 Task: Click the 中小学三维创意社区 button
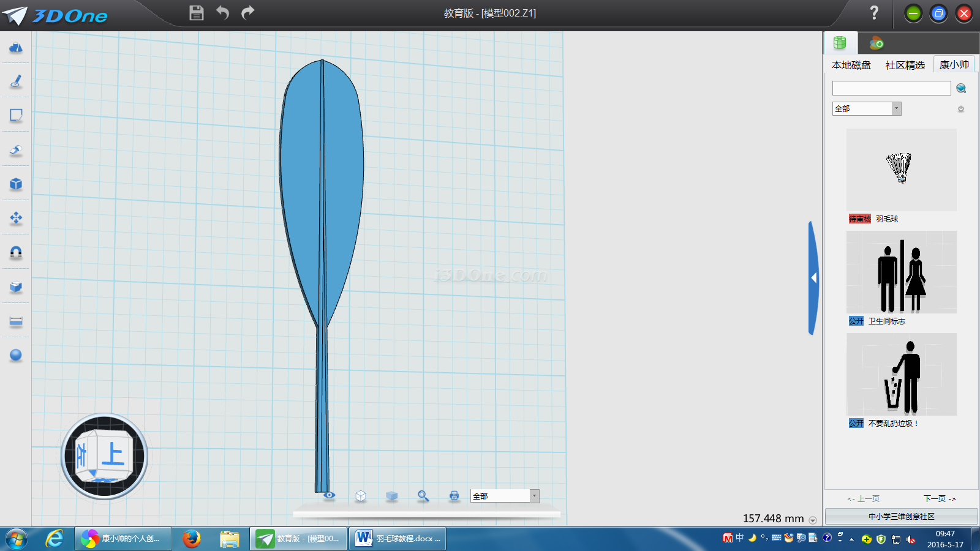(x=901, y=517)
